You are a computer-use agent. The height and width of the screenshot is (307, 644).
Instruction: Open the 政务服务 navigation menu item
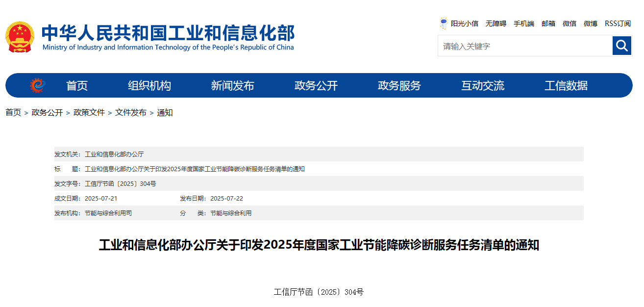coord(399,85)
